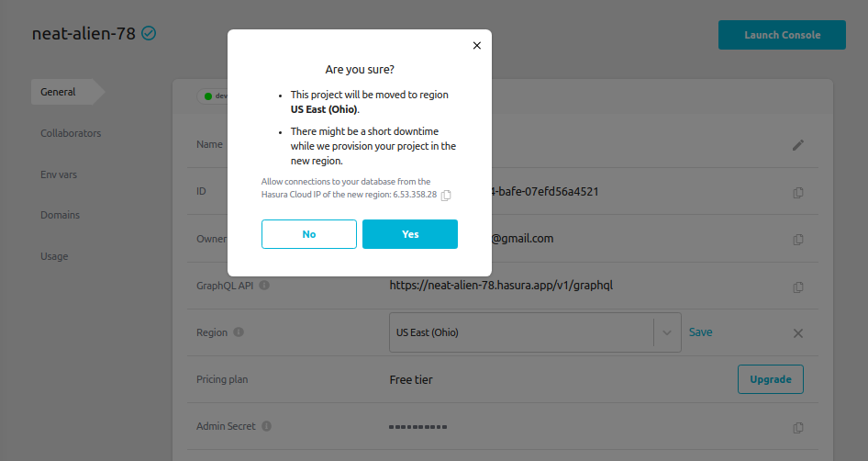
Task: Open the Collaborators tab
Action: click(71, 133)
